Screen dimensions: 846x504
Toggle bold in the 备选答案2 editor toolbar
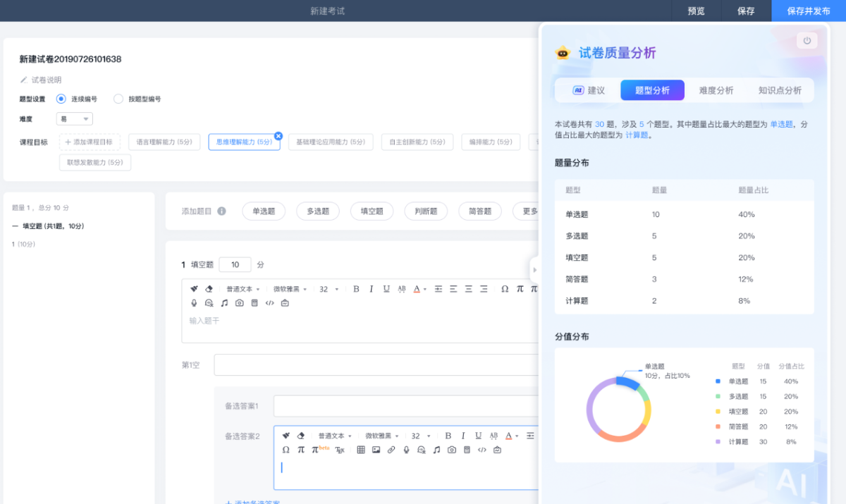(448, 436)
